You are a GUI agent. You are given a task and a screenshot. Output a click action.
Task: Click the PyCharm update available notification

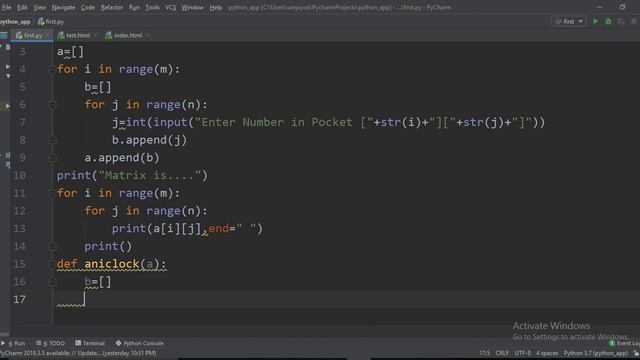point(78,353)
